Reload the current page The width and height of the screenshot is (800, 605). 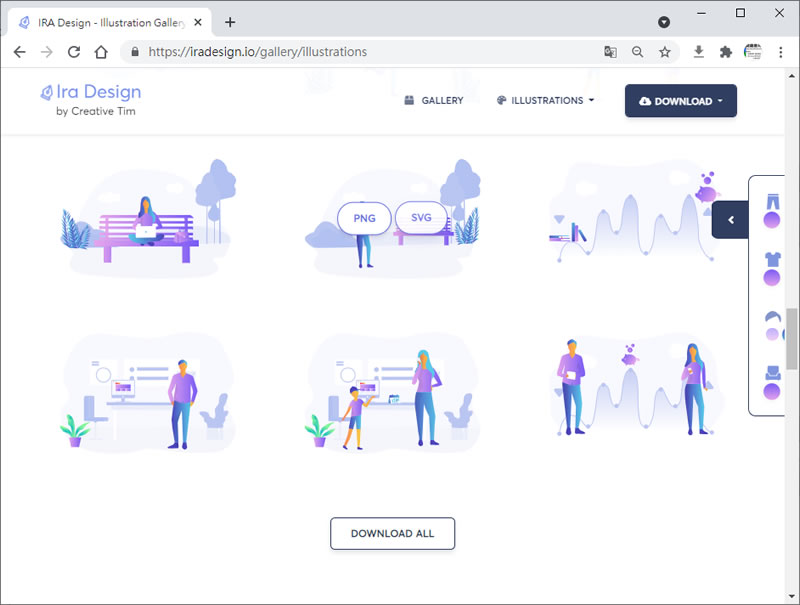point(74,52)
